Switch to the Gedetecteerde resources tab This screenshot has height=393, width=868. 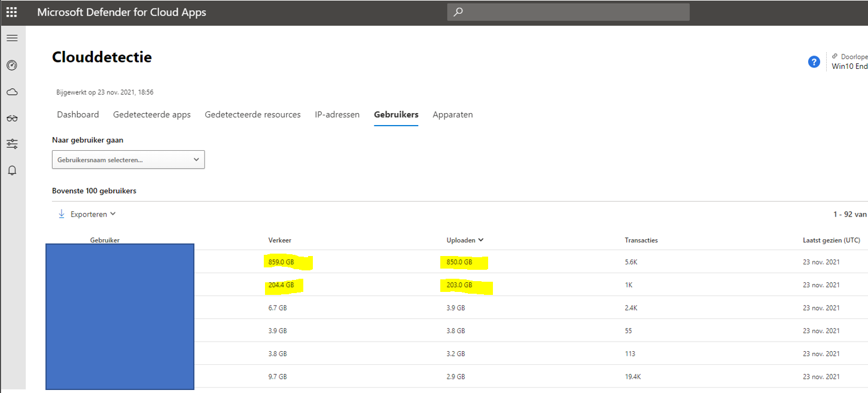pos(252,114)
